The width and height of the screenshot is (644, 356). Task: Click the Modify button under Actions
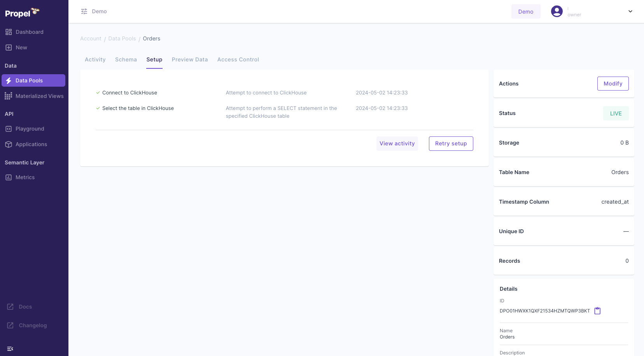click(x=612, y=83)
